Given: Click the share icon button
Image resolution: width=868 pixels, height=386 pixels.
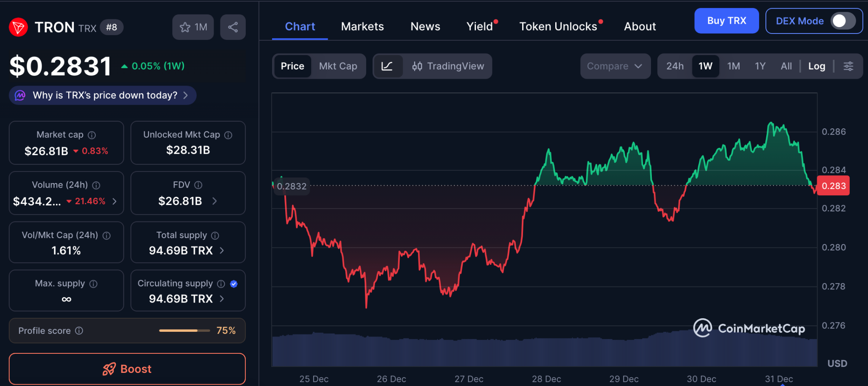Looking at the screenshot, I should tap(233, 28).
